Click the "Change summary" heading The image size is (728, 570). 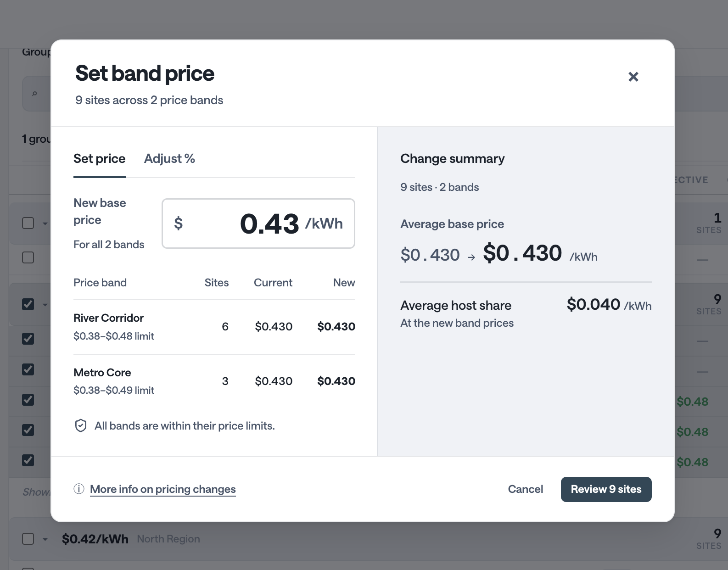point(452,159)
